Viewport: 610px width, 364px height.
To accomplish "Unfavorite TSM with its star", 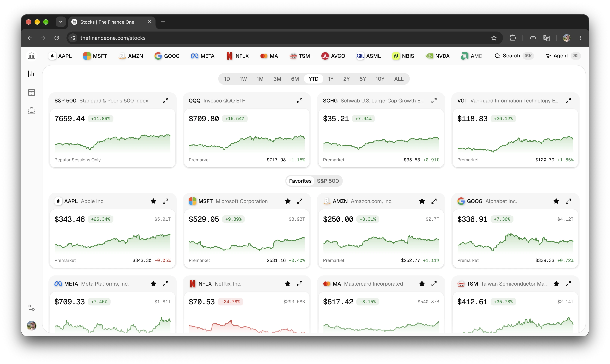I will [556, 284].
